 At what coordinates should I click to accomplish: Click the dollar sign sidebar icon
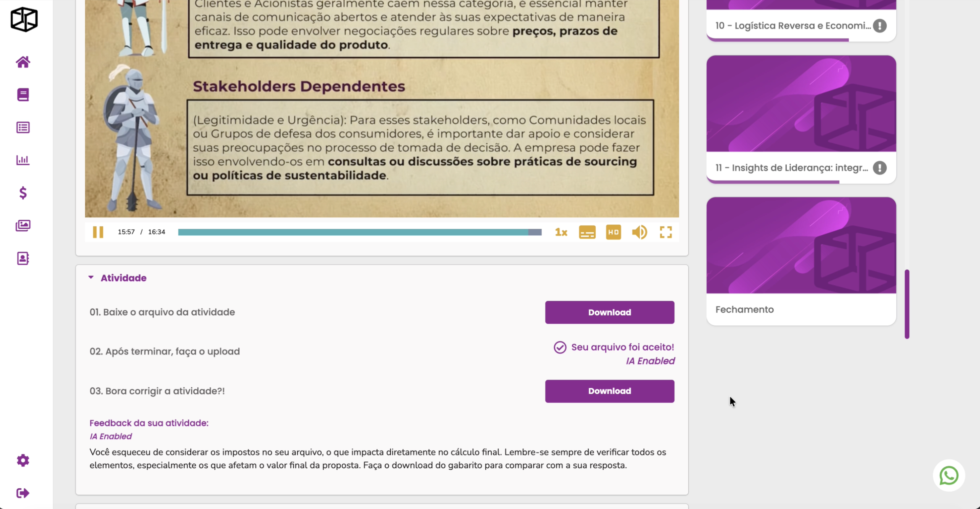pos(23,193)
